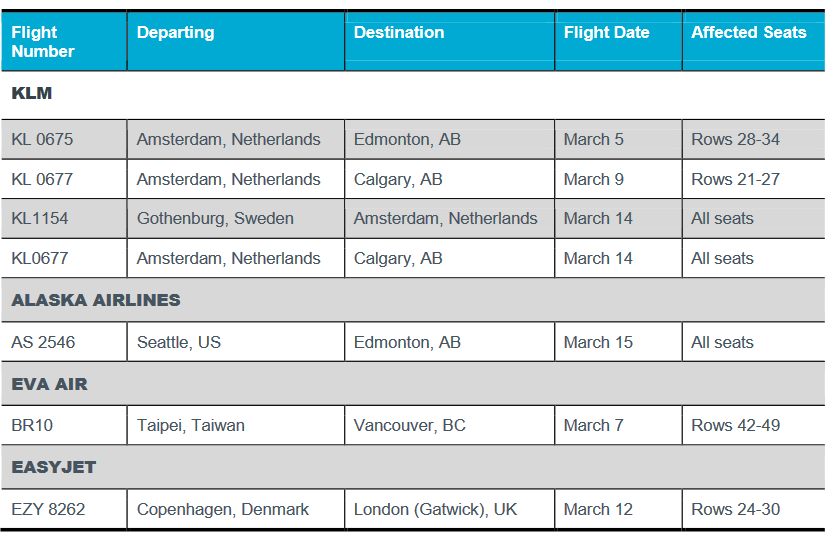Select the AS 2546 flight cell

pyautogui.click(x=64, y=342)
